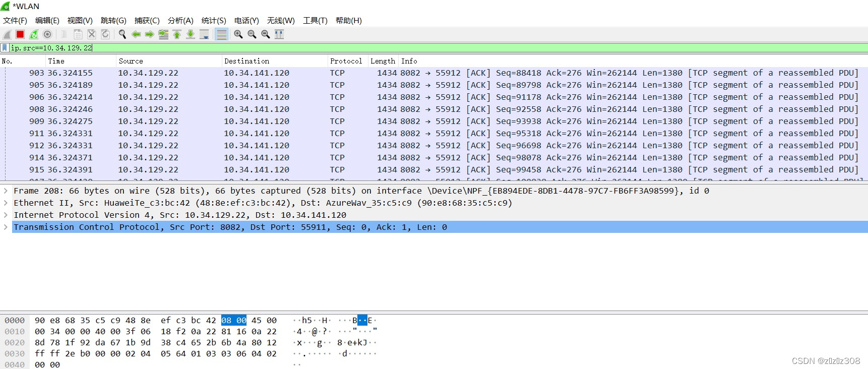Click the save capture file icon
This screenshot has height=369, width=868.
tap(78, 34)
